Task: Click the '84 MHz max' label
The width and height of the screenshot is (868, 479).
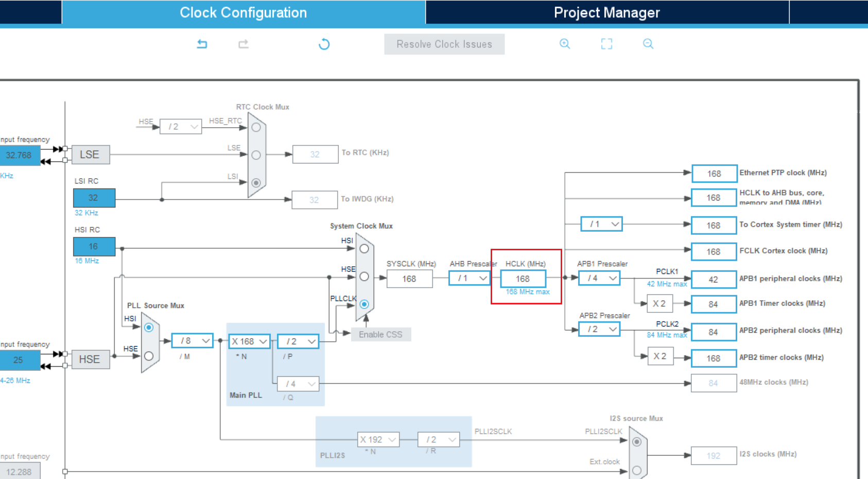Action: click(x=667, y=335)
